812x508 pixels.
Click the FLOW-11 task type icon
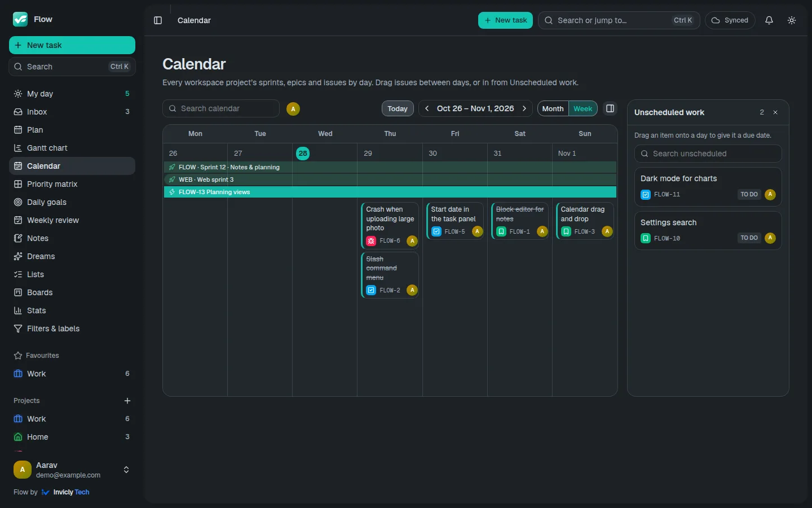(x=646, y=195)
